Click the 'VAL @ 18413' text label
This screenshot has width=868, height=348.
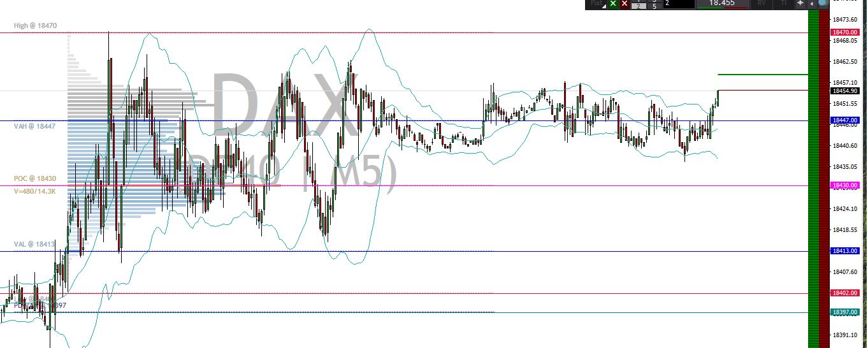[x=34, y=244]
